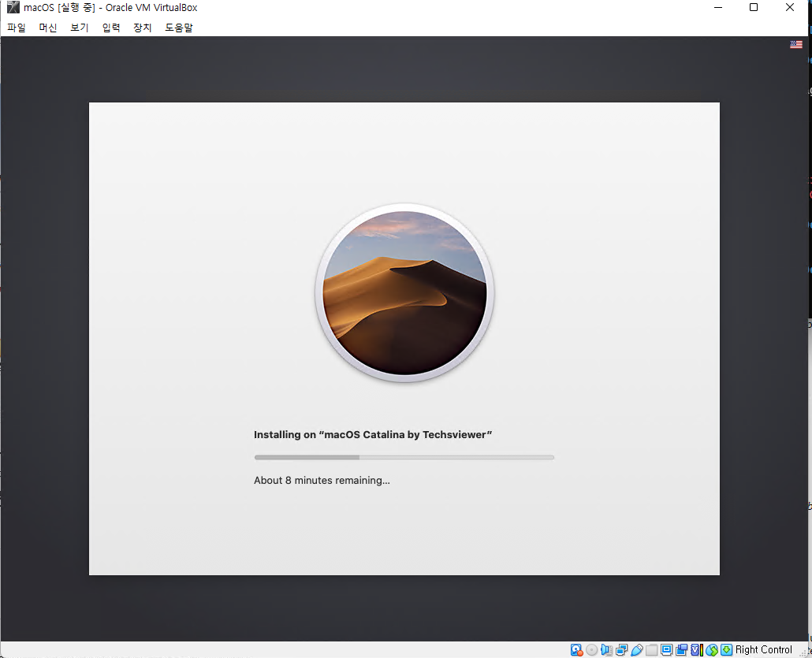Open the 도움말 menu
The height and width of the screenshot is (658, 812).
[179, 28]
